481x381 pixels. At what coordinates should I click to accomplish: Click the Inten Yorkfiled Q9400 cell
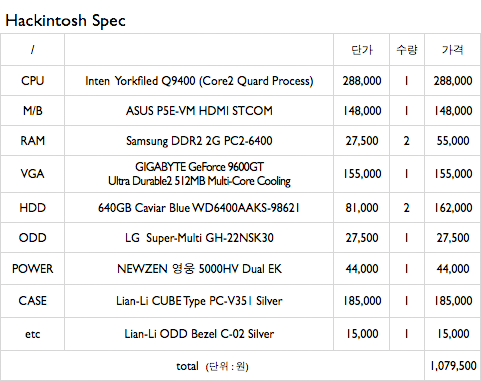[199, 81]
